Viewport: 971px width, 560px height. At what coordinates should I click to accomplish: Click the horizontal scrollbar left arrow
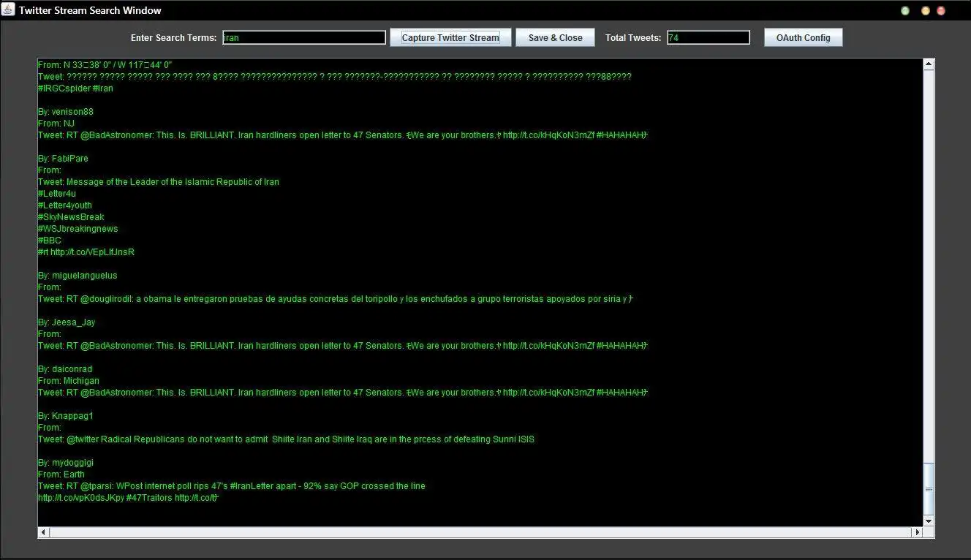44,533
